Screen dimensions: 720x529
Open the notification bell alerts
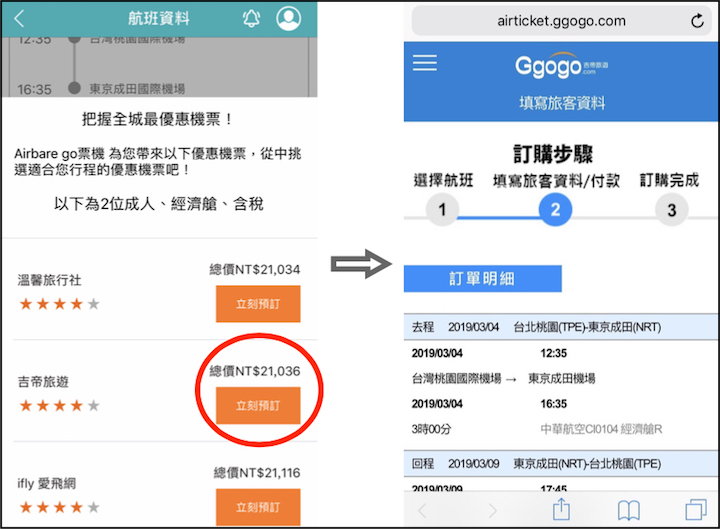point(251,18)
